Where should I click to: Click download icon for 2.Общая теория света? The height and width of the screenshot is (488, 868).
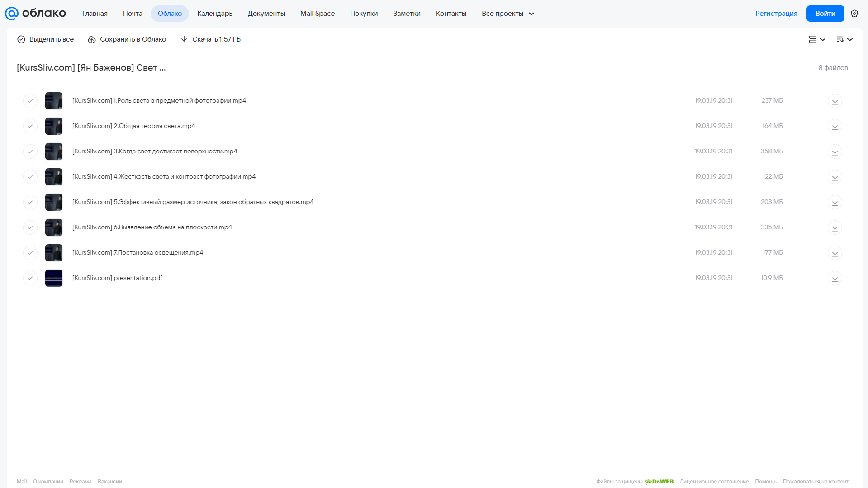click(x=835, y=126)
